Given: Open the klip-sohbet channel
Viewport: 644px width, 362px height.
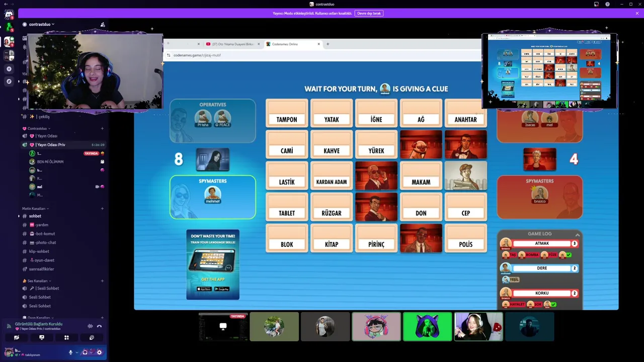Looking at the screenshot, I should click(x=64, y=251).
